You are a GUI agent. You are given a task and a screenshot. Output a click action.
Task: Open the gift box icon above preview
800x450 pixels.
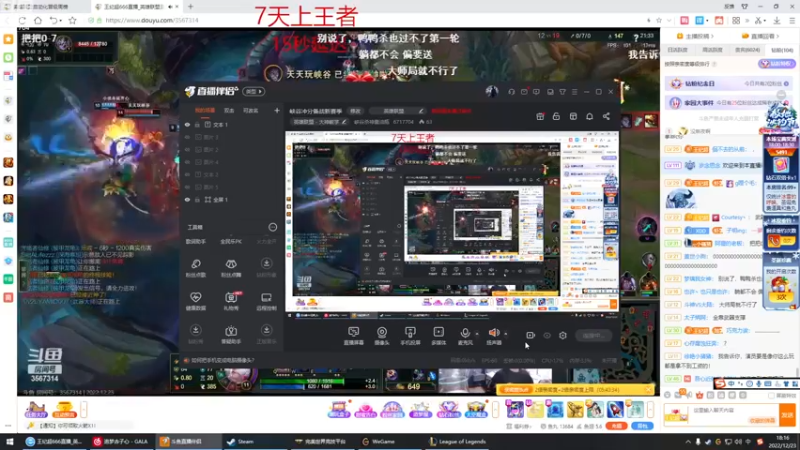(540, 116)
